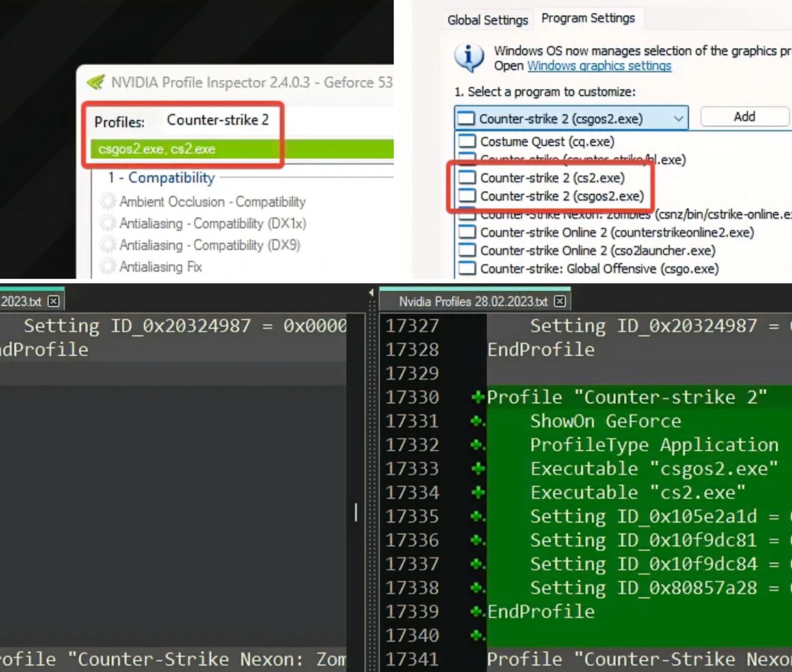Click line number 17327 in the right editor

(x=412, y=326)
